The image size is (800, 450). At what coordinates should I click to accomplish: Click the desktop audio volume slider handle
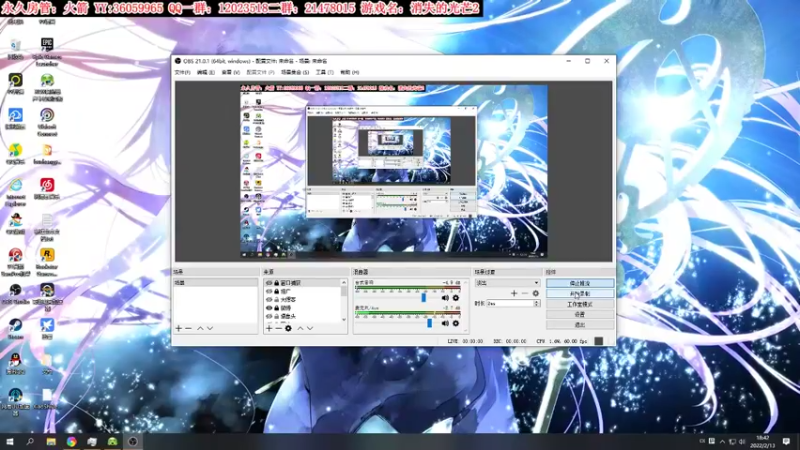pyautogui.click(x=423, y=297)
